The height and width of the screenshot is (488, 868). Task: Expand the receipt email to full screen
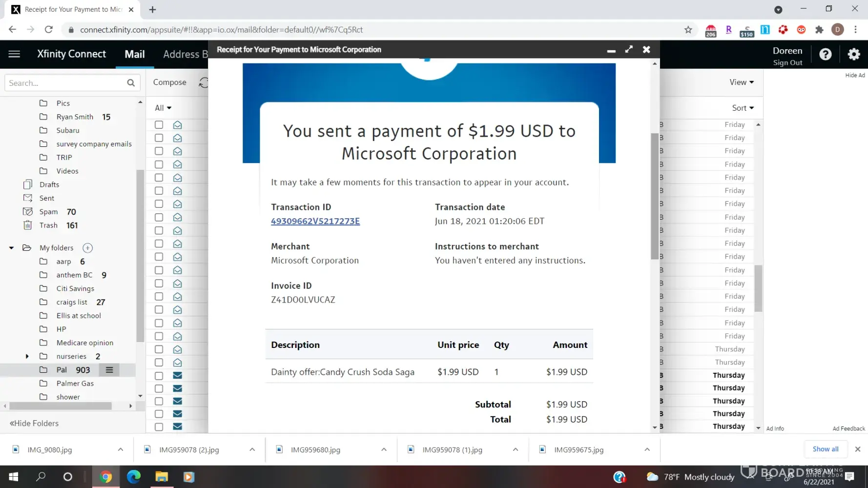pyautogui.click(x=629, y=49)
